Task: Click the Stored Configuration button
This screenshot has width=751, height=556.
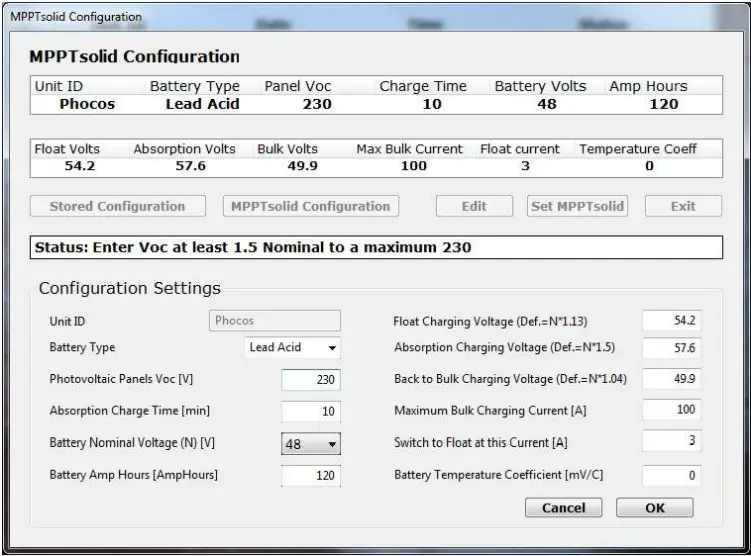Action: [x=118, y=206]
